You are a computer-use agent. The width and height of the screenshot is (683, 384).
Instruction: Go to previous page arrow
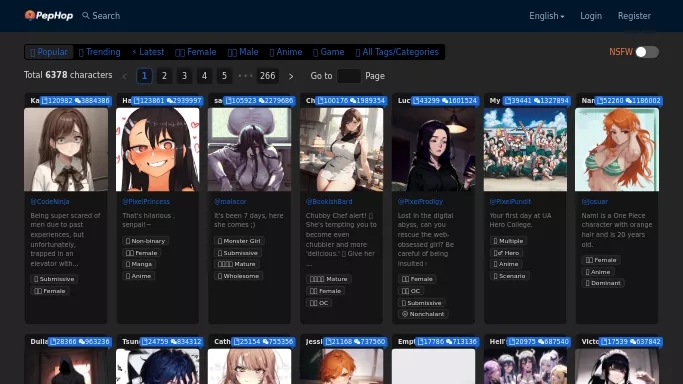[x=124, y=77]
